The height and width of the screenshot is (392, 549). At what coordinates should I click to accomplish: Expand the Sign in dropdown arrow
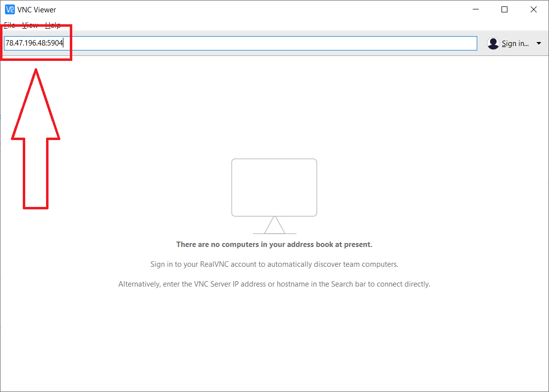539,44
